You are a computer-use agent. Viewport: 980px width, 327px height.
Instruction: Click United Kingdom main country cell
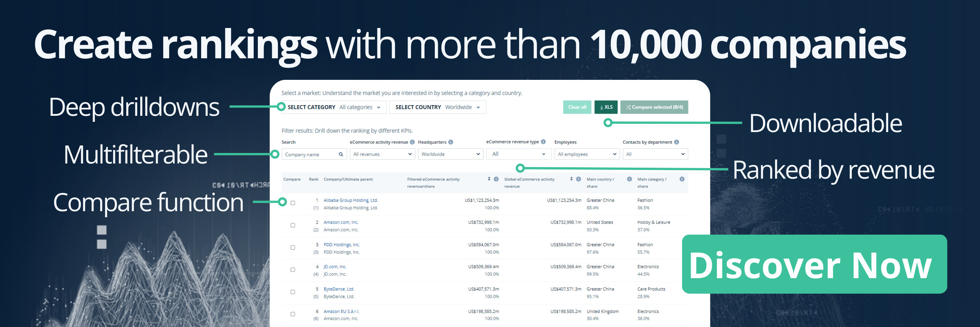pyautogui.click(x=602, y=311)
